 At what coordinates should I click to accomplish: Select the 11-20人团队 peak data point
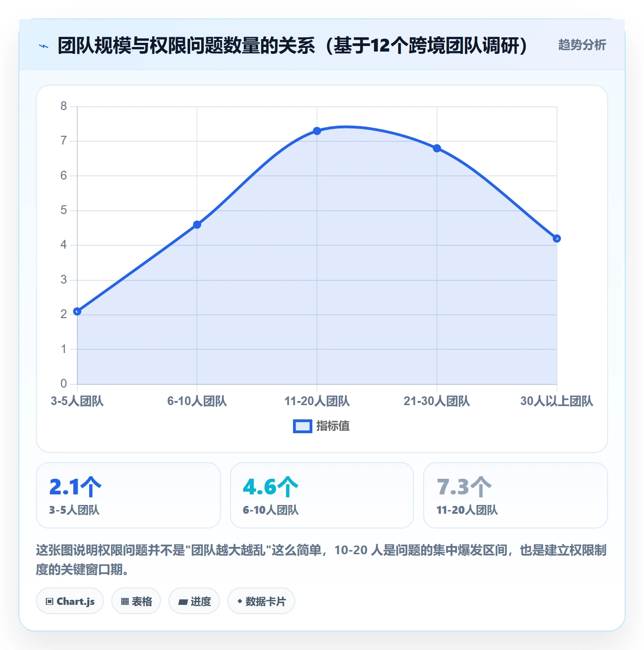(317, 131)
